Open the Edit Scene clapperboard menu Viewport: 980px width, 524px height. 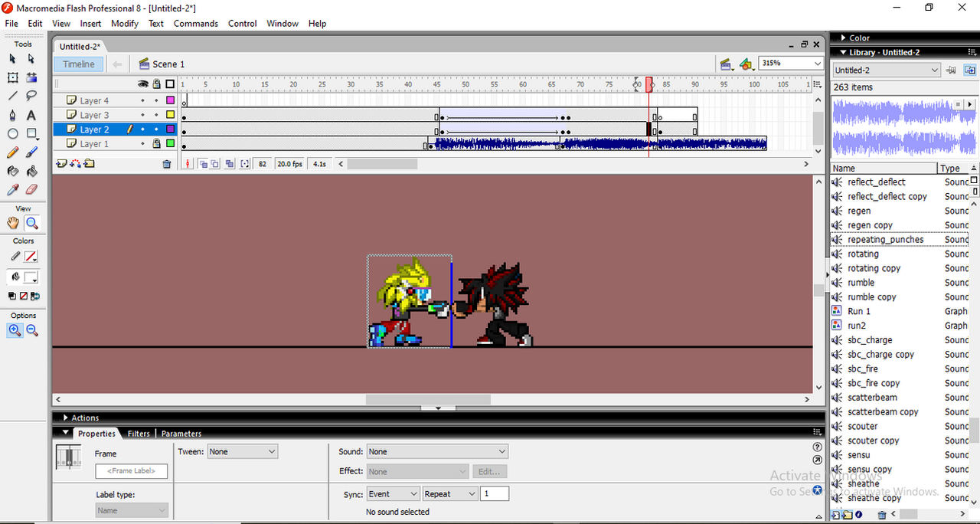[725, 64]
